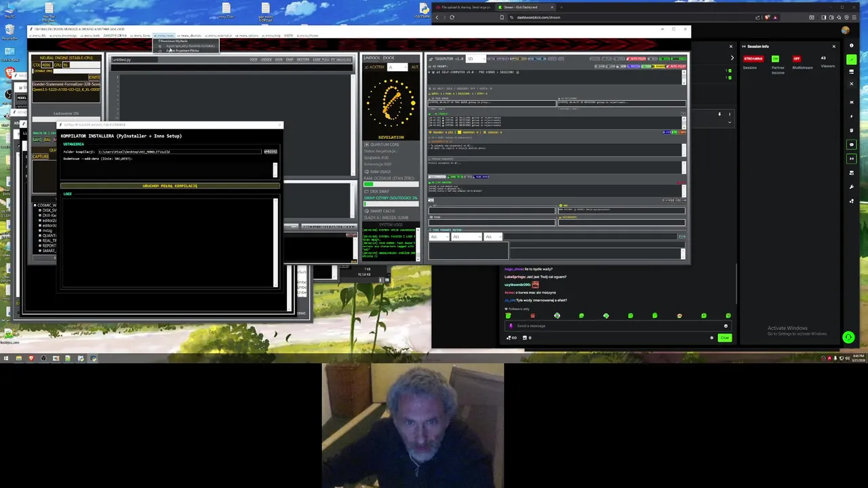Choose Agent Specjalny Kontrola Kontekstu entry
Screen dimensions: 868x488
point(190,46)
